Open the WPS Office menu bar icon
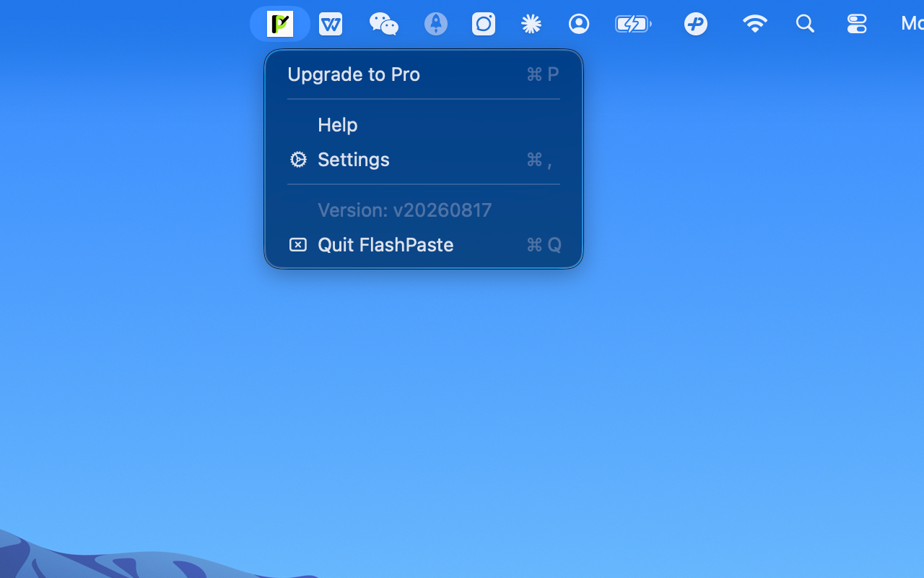Image resolution: width=924 pixels, height=578 pixels. tap(331, 24)
